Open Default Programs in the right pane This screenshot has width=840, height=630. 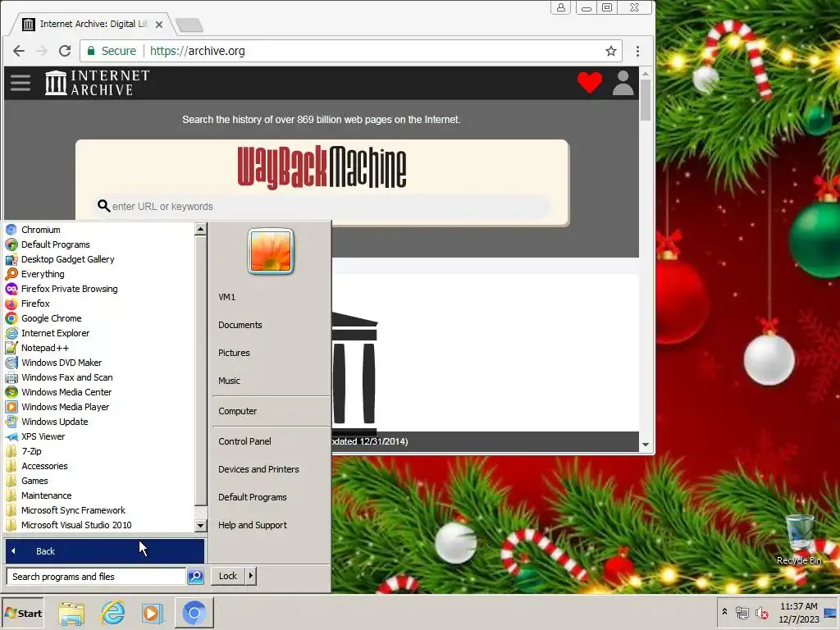pyautogui.click(x=253, y=497)
